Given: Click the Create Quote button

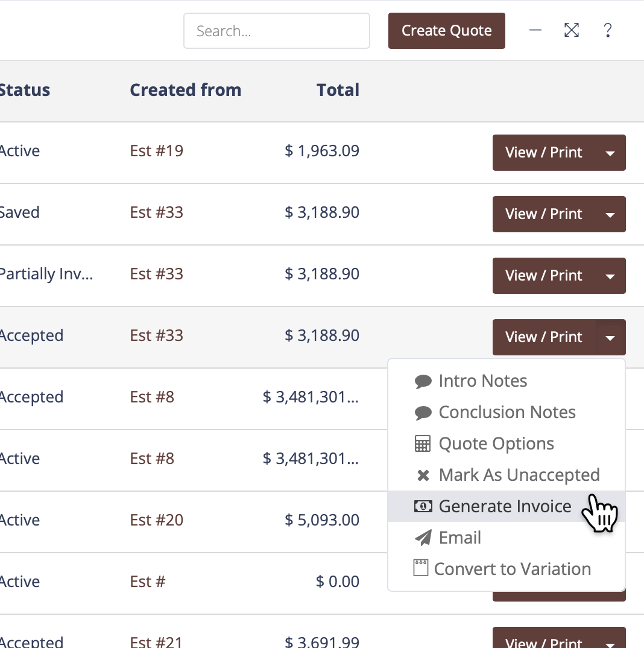Looking at the screenshot, I should point(446,31).
